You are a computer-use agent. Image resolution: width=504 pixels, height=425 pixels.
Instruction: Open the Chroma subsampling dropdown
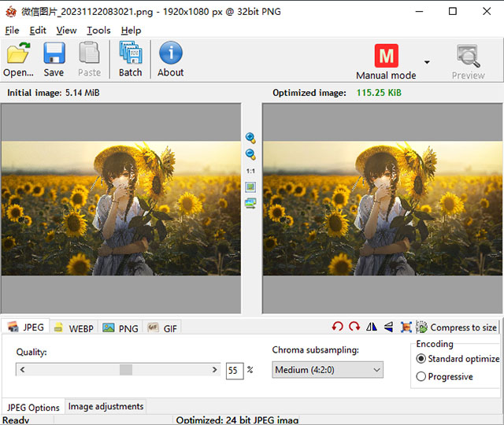click(x=328, y=370)
